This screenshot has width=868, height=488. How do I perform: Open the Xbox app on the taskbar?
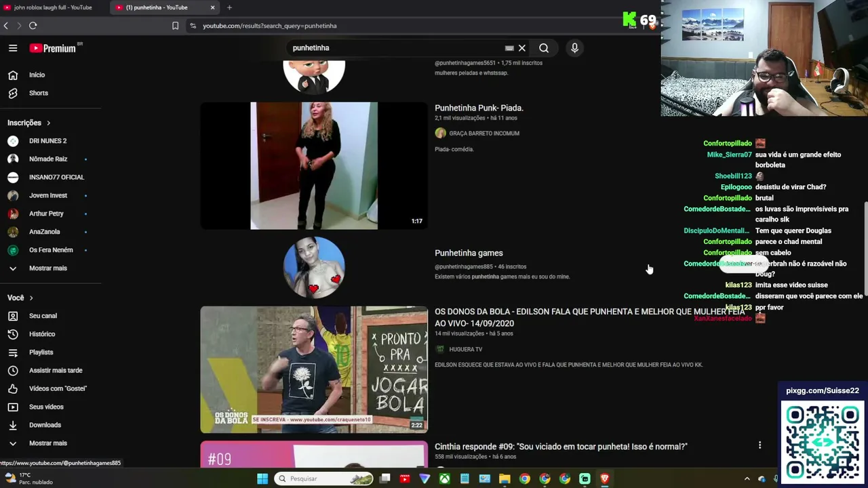tap(445, 479)
